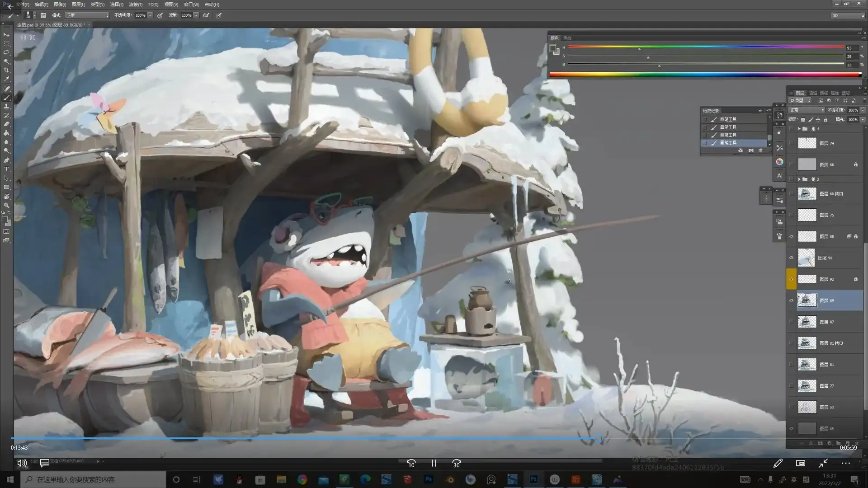The height and width of the screenshot is (488, 868).
Task: Select the Zoom tool in toolbar
Action: (6, 205)
